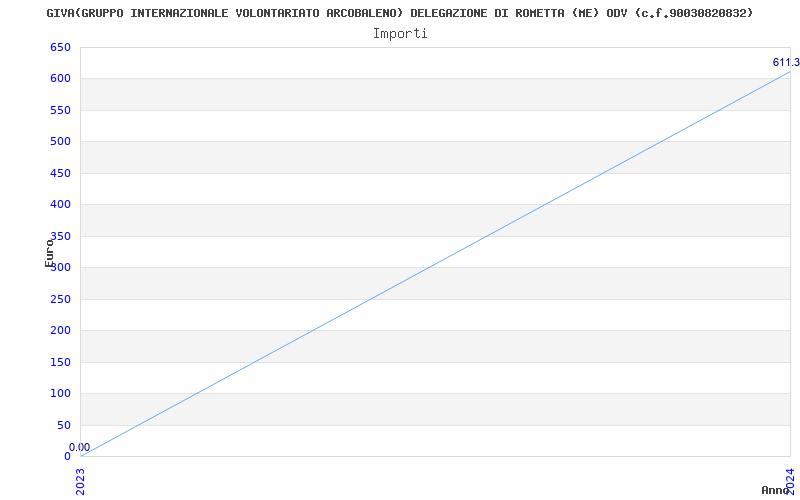This screenshot has height=500, width=800.
Task: Select the 650 value on the y-axis
Action: (x=60, y=47)
